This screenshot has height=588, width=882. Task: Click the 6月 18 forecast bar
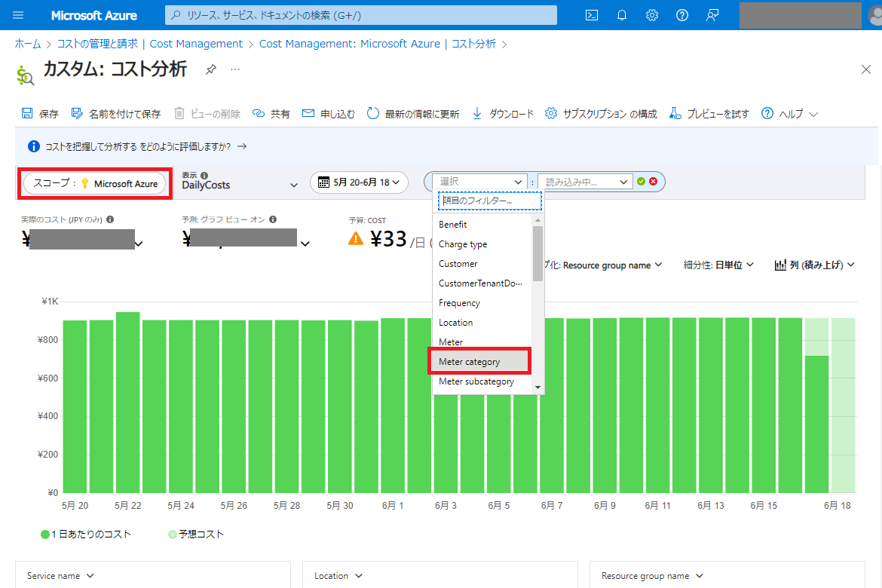[844, 405]
